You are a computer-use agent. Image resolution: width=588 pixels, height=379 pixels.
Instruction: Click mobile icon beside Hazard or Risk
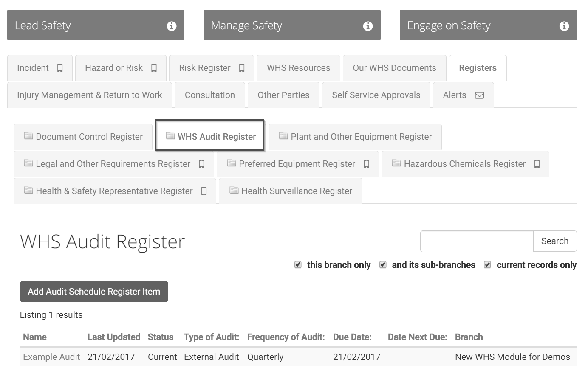[x=154, y=68]
